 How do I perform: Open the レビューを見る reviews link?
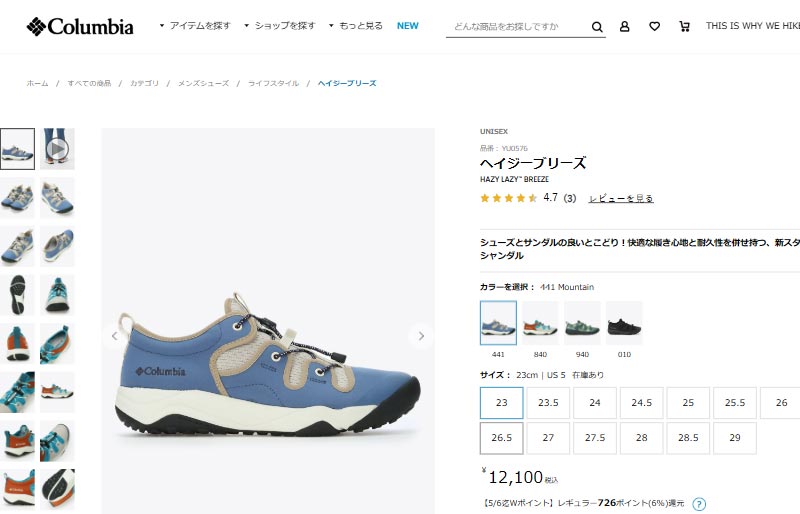(621, 198)
